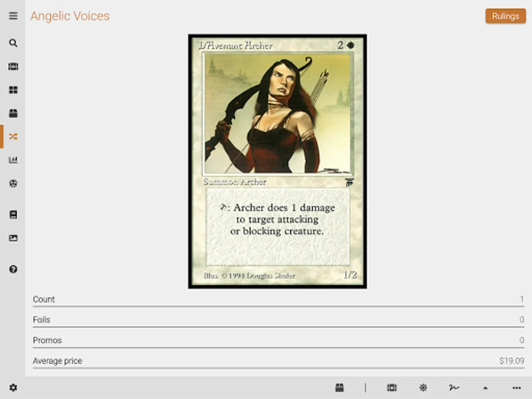Expand the bottom bar up-arrow
The height and width of the screenshot is (399, 532).
pyautogui.click(x=485, y=388)
